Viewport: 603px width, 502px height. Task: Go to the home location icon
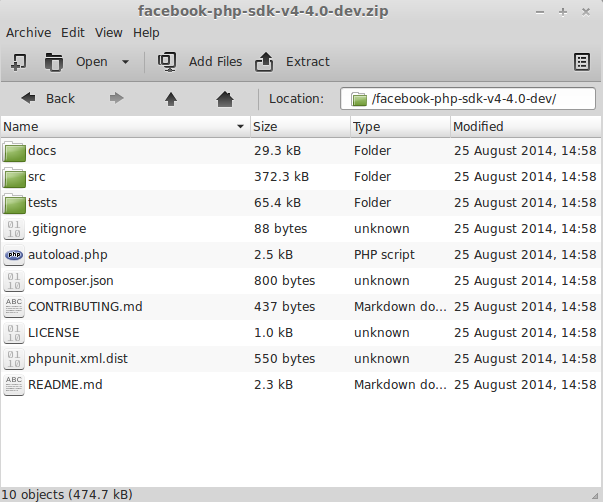(225, 99)
